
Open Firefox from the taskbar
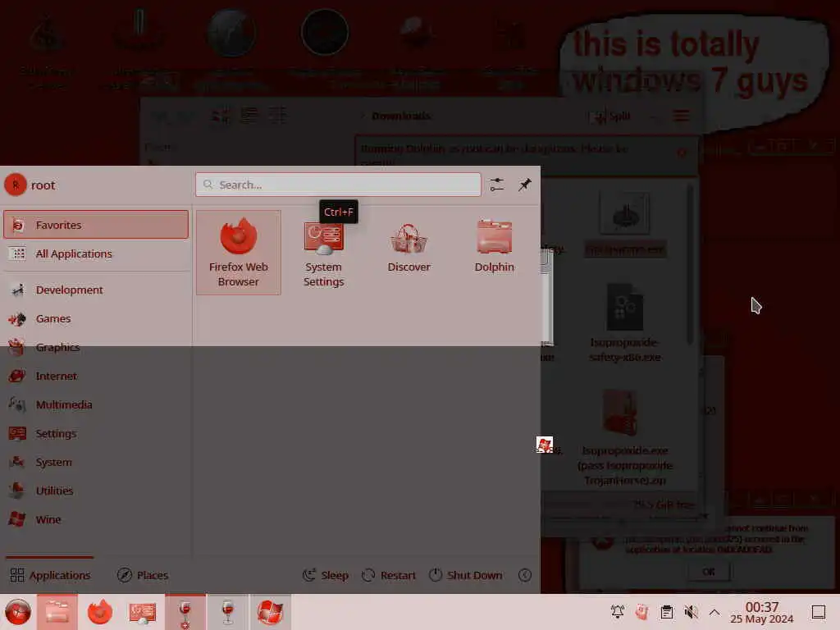(x=99, y=612)
